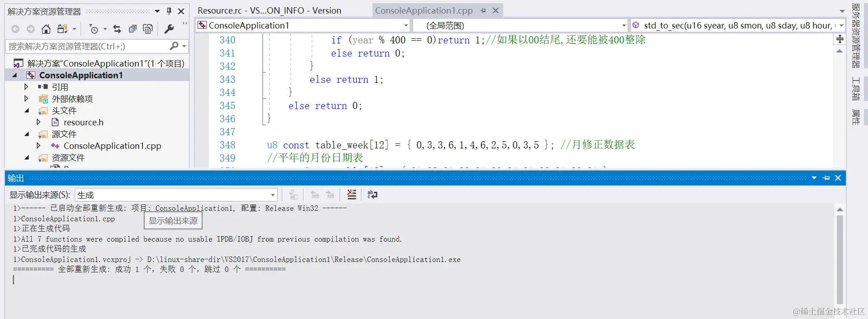
Task: Click the 'All 7 functions were compiled' output line
Action: point(207,239)
